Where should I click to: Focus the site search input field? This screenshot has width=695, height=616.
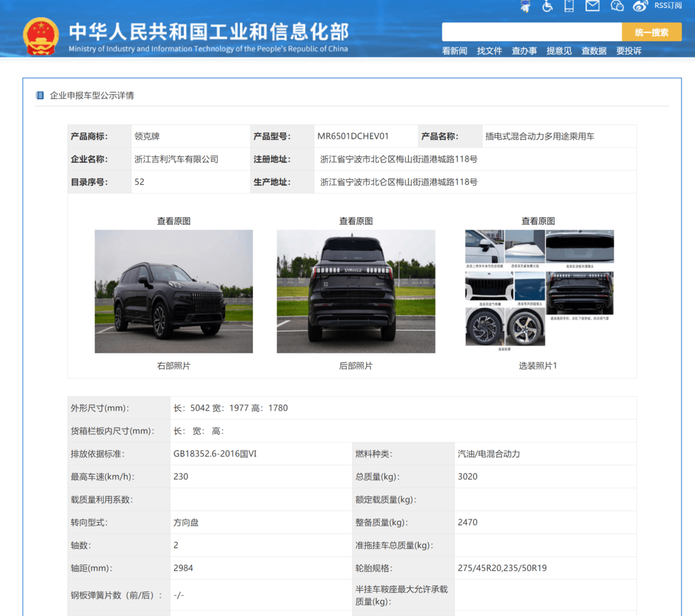[x=532, y=32]
